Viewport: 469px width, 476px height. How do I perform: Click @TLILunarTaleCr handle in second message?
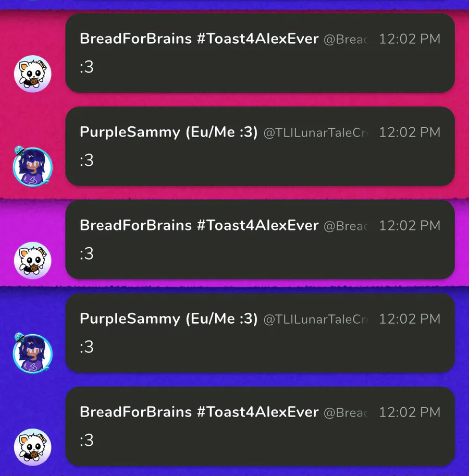pyautogui.click(x=316, y=133)
